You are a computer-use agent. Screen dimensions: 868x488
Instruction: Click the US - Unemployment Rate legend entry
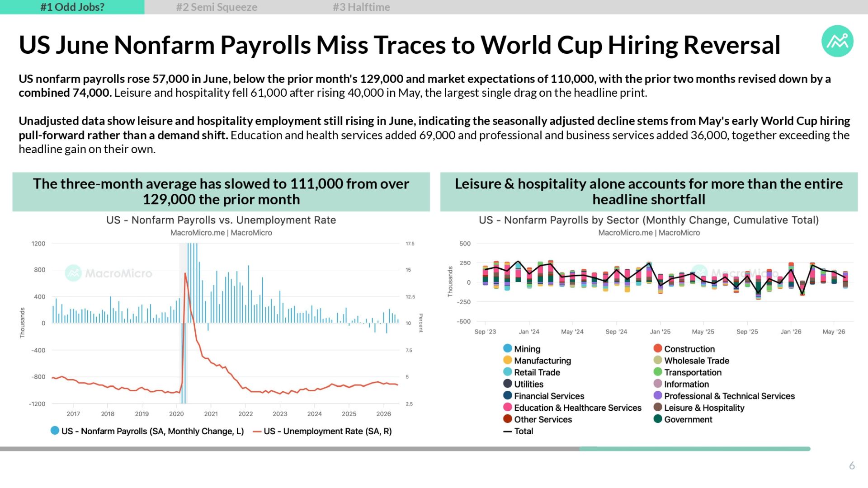coord(322,431)
